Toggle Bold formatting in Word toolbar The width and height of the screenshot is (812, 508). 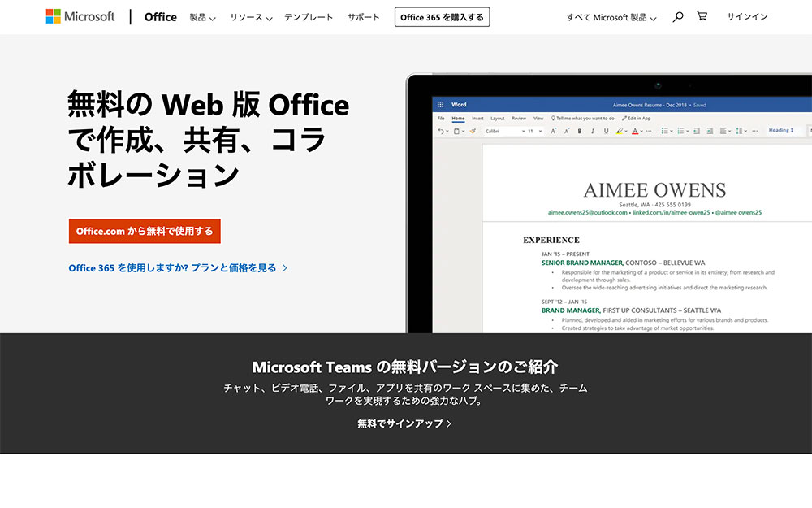(580, 131)
